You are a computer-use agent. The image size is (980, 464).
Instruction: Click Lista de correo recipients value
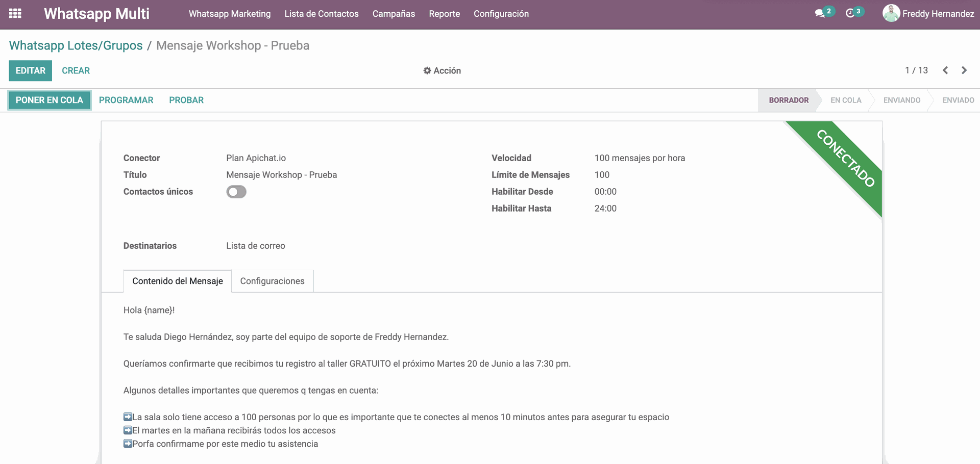256,246
